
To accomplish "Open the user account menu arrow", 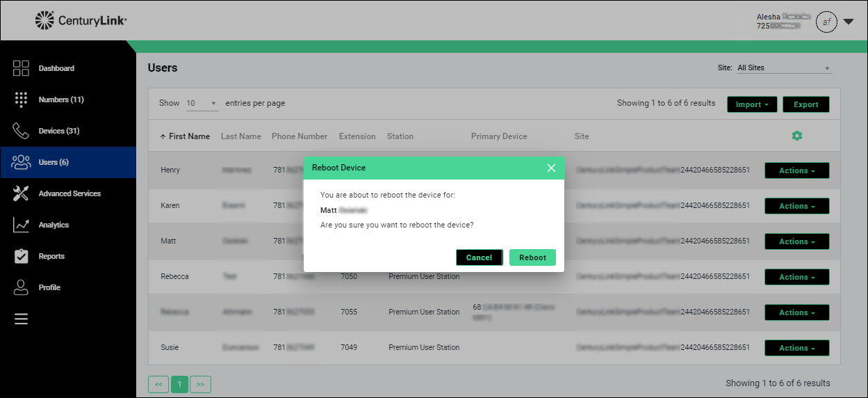I will point(849,22).
